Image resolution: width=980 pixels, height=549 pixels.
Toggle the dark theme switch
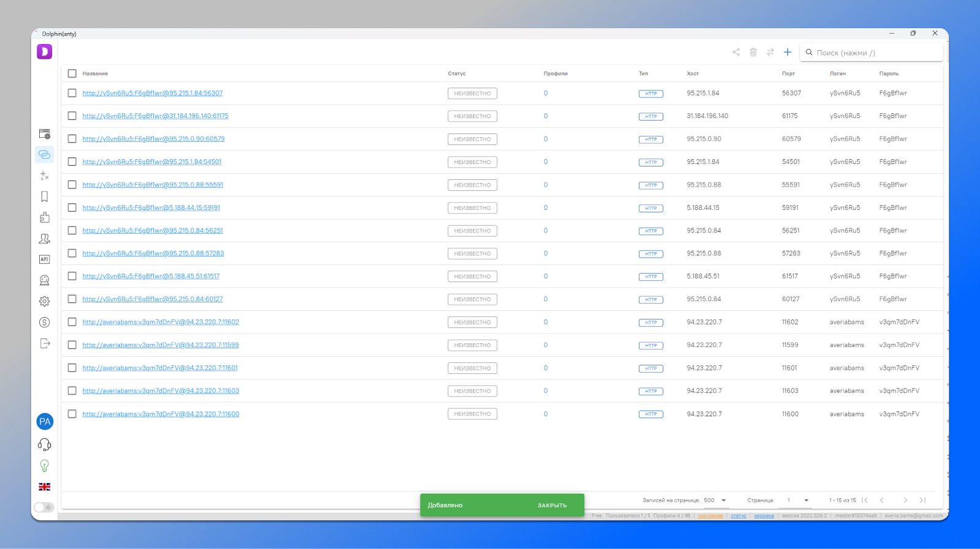click(x=44, y=507)
